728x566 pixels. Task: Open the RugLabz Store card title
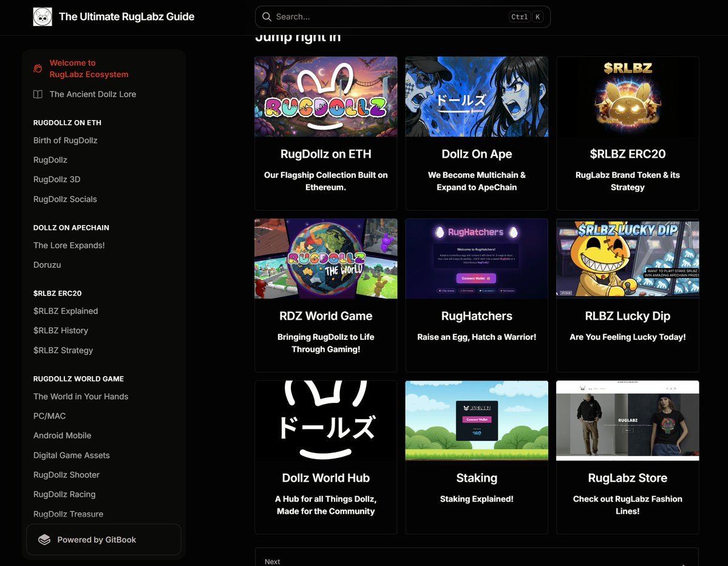[x=628, y=478]
